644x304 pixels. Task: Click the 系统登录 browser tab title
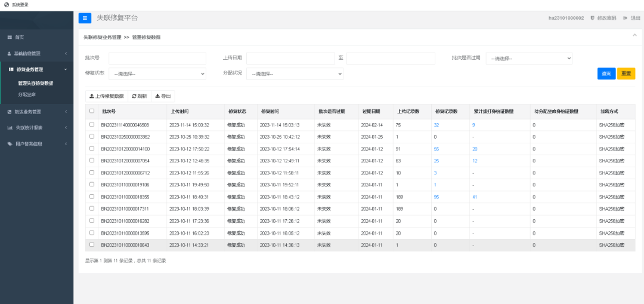click(20, 5)
